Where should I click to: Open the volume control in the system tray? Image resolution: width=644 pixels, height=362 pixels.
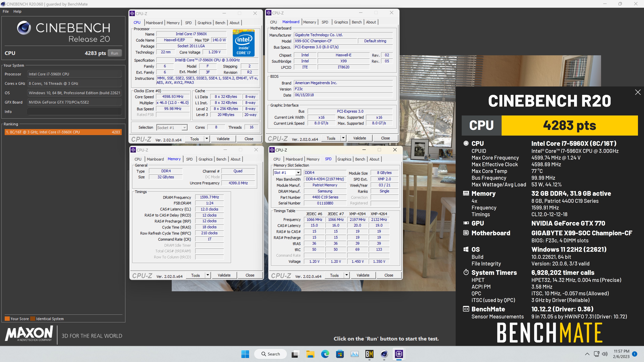605,354
